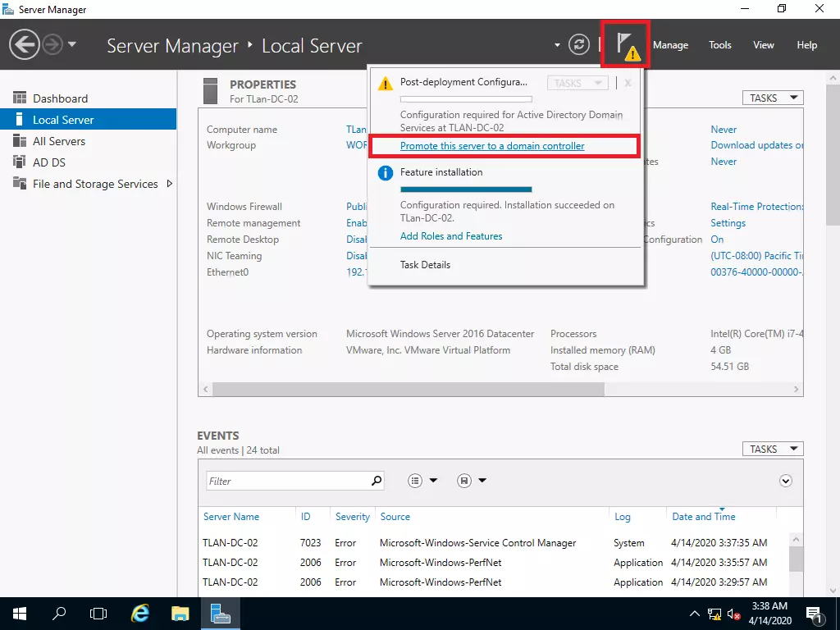Open the Windows Start menu
This screenshot has height=630, width=840.
[x=20, y=614]
